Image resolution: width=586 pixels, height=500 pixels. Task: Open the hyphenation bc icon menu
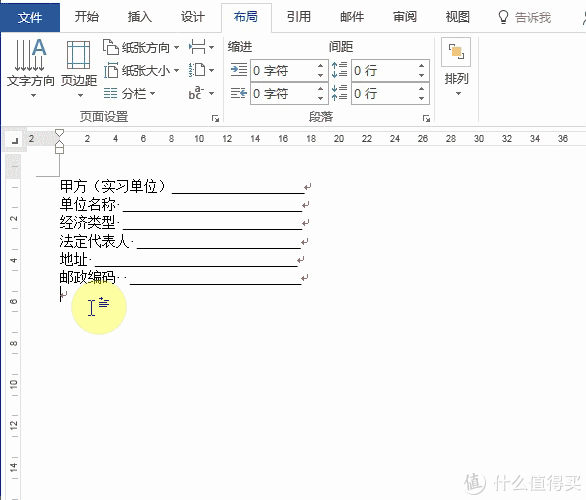pyautogui.click(x=201, y=93)
